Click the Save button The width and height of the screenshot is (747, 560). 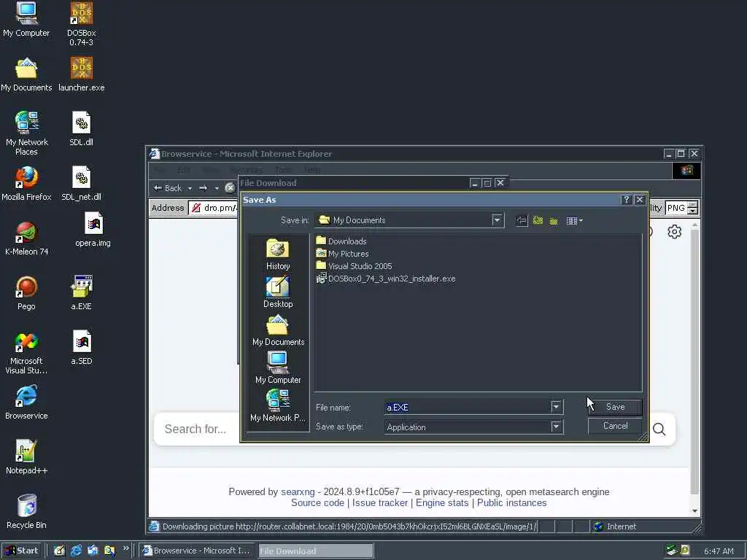tap(615, 407)
